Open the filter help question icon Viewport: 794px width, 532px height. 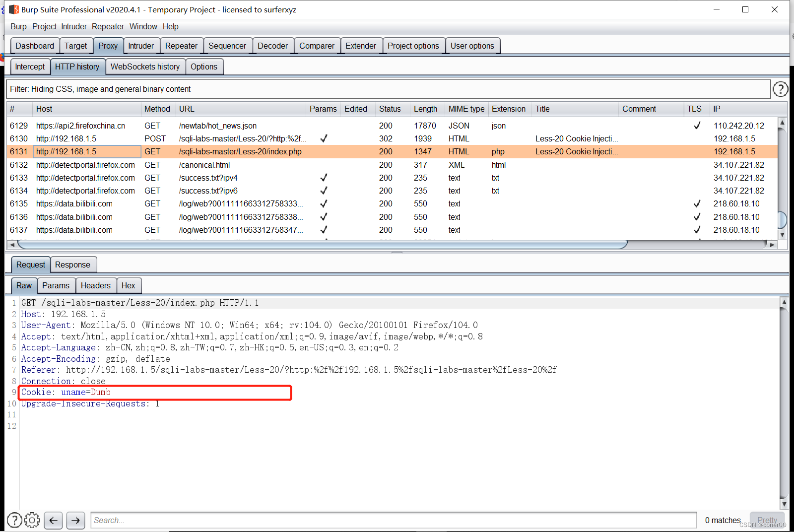(x=780, y=89)
